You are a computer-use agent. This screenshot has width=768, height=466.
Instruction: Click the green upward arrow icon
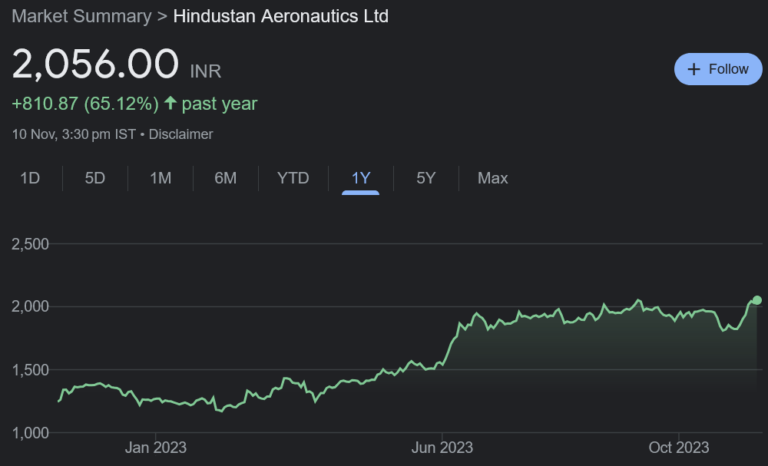[170, 103]
